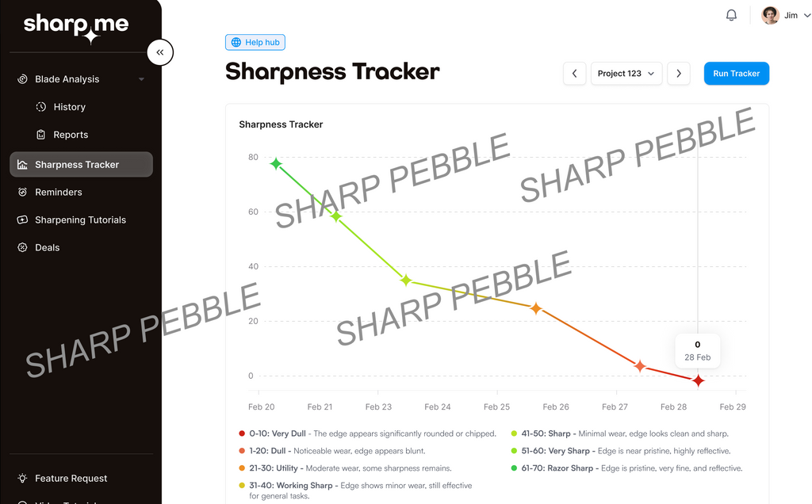Image resolution: width=812 pixels, height=504 pixels.
Task: Click the red Very Dull legend dot
Action: pos(242,433)
